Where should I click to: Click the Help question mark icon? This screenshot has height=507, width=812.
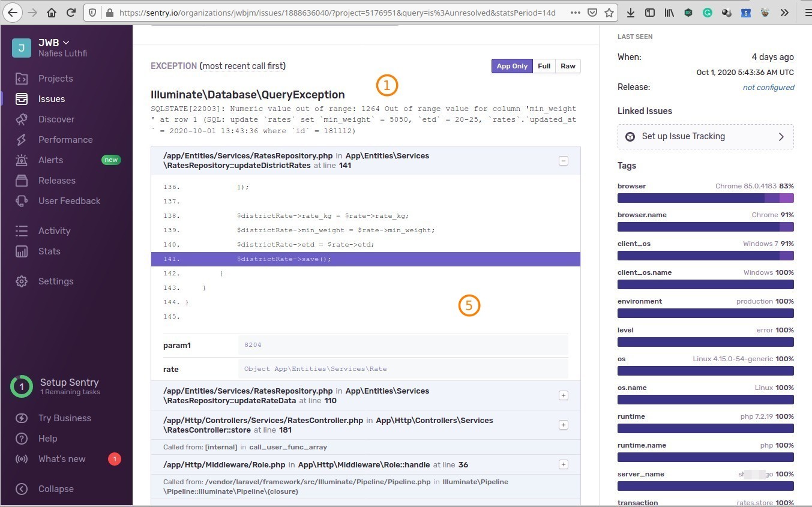[22, 439]
